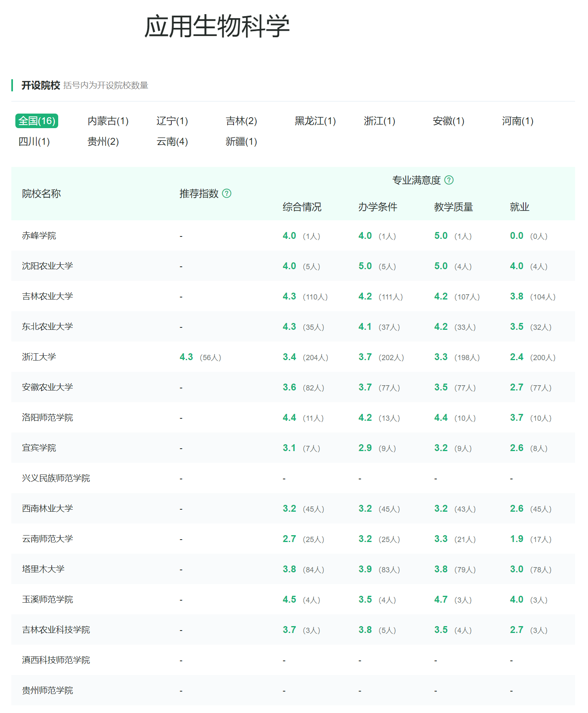Image resolution: width=588 pixels, height=713 pixels.
Task: Click the 教学质量 column header
Action: pos(453,207)
